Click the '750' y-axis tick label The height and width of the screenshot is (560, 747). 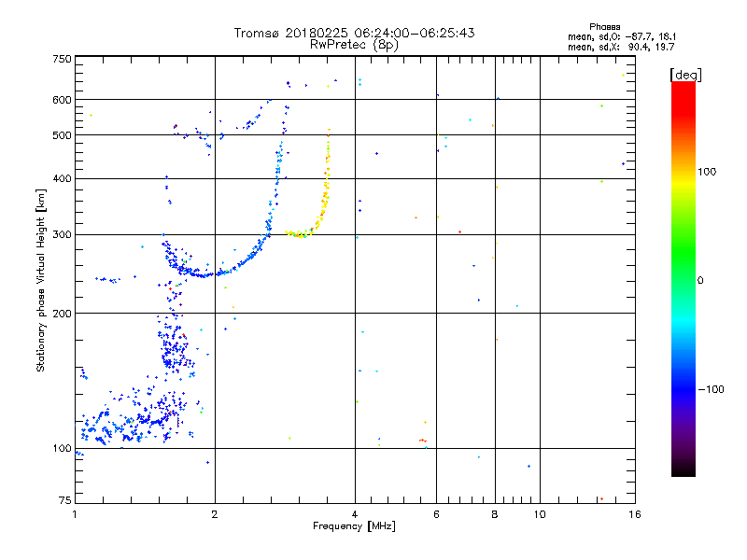62,59
